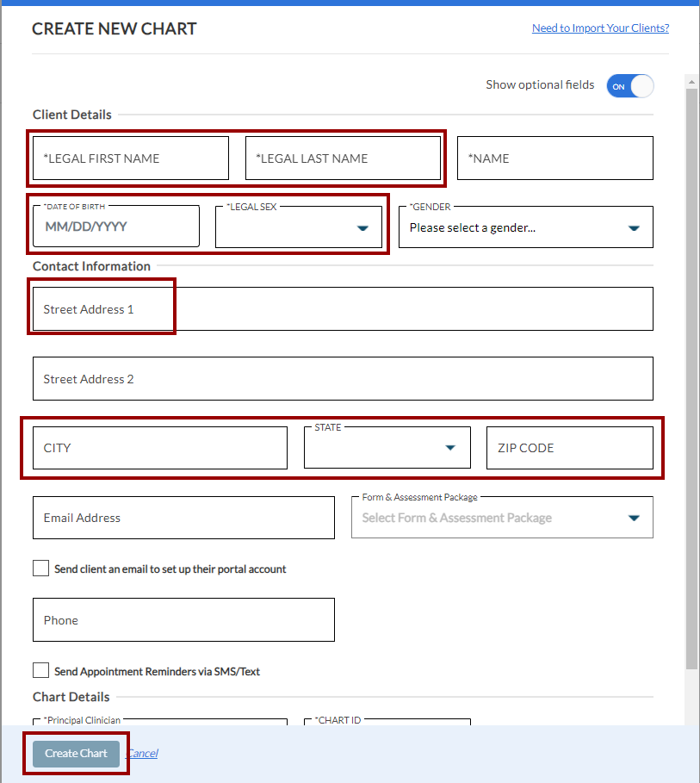Image resolution: width=700 pixels, height=783 pixels.
Task: Click the Cancel link
Action: point(142,754)
